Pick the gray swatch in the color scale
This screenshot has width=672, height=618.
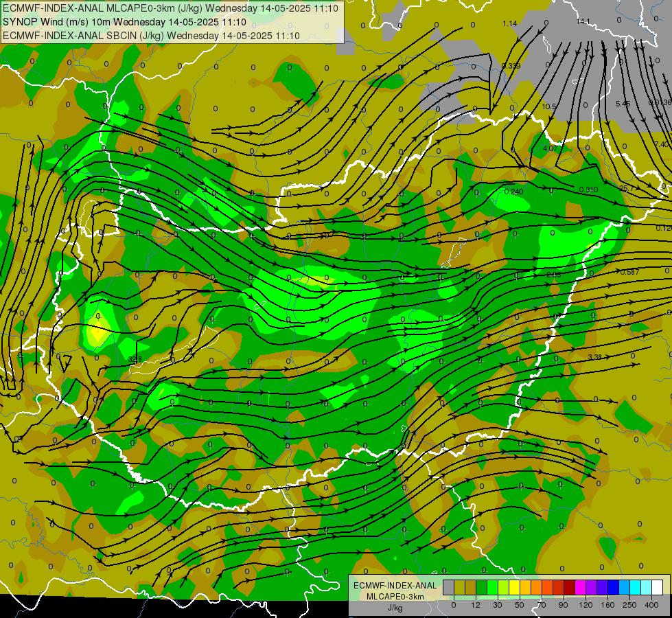449,587
